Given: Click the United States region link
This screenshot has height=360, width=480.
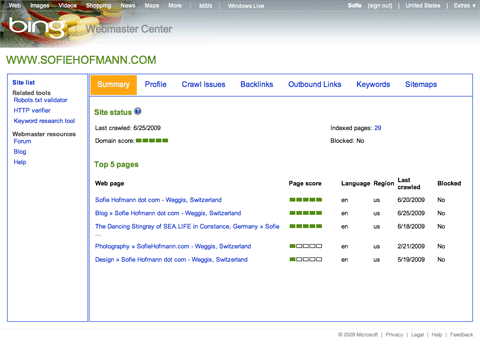Looking at the screenshot, I should pyautogui.click(x=423, y=6).
